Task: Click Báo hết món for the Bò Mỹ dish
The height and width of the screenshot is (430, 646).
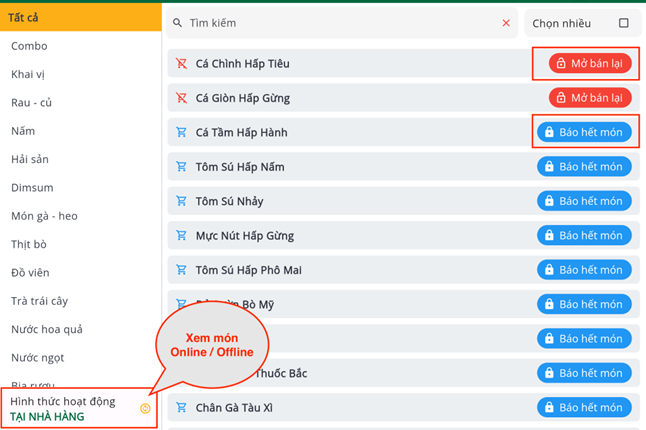Action: 584,304
